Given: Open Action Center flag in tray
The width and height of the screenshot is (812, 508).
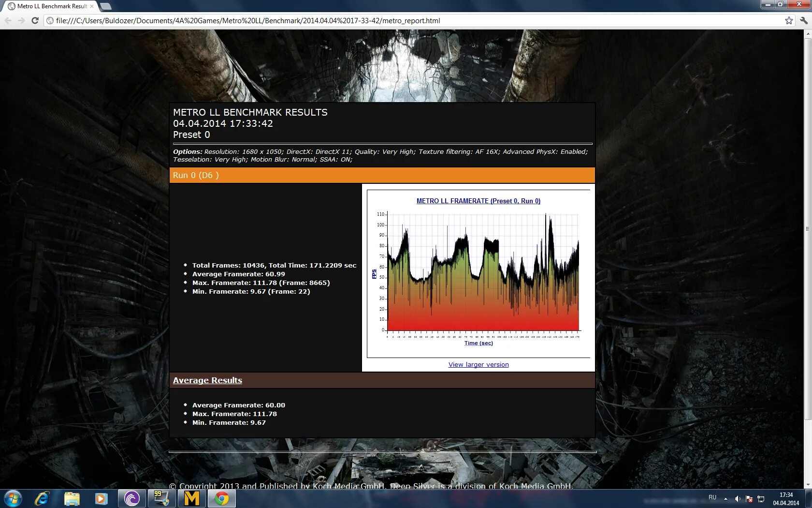Looking at the screenshot, I should tap(749, 499).
